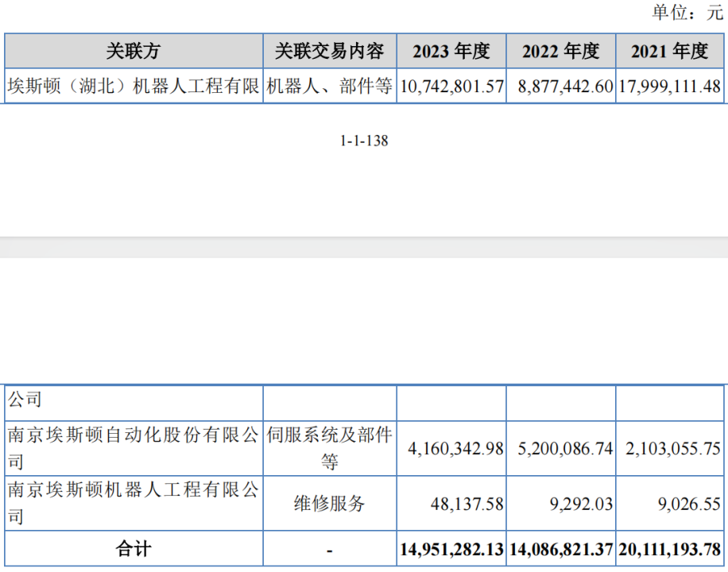This screenshot has height=572, width=728.
Task: Click value 48,137.58
Action: [467, 504]
